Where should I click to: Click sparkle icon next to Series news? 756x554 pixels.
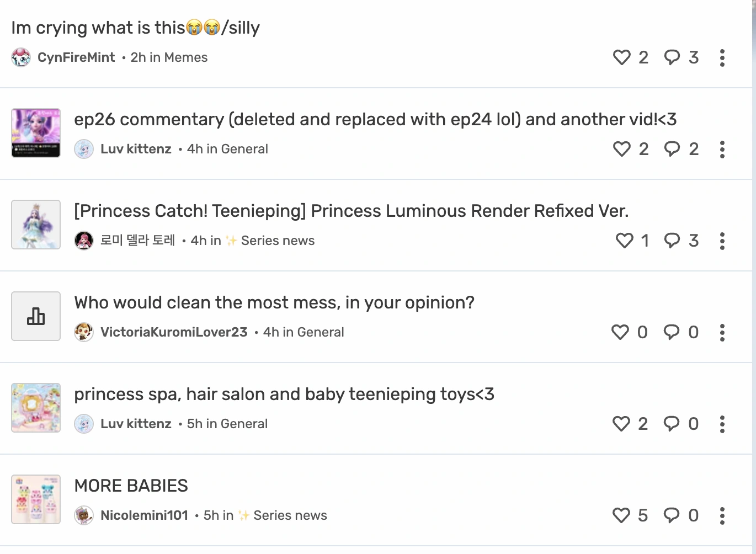(242, 241)
